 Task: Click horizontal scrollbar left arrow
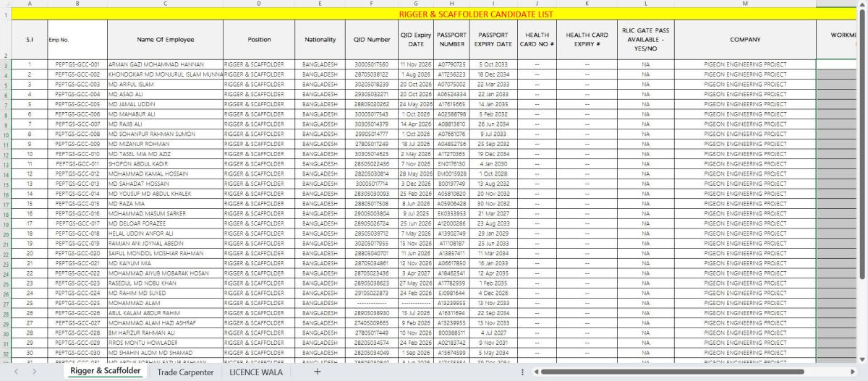click(x=535, y=372)
